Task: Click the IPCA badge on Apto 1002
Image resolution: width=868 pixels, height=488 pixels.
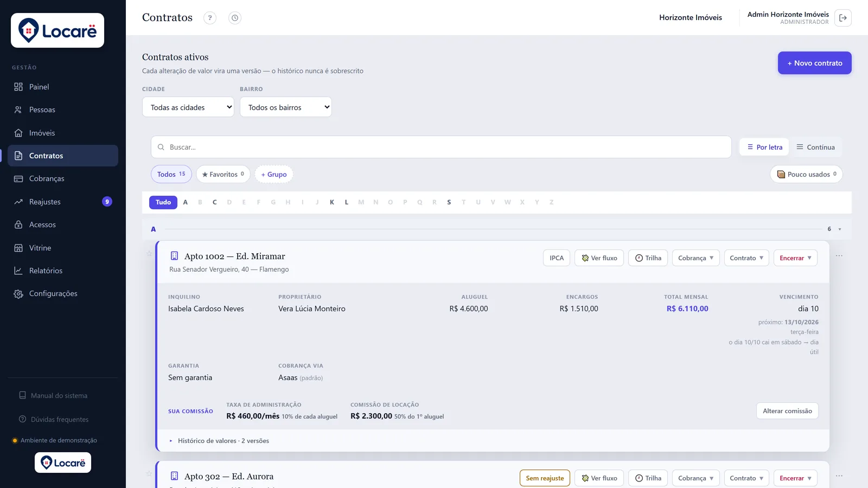Action: (557, 258)
